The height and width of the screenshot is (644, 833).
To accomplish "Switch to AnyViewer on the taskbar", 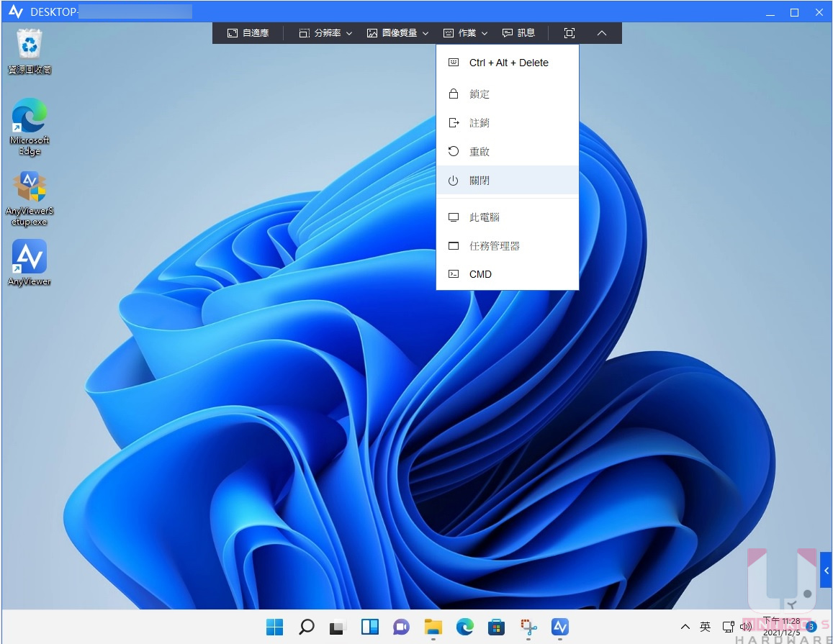I will (560, 627).
